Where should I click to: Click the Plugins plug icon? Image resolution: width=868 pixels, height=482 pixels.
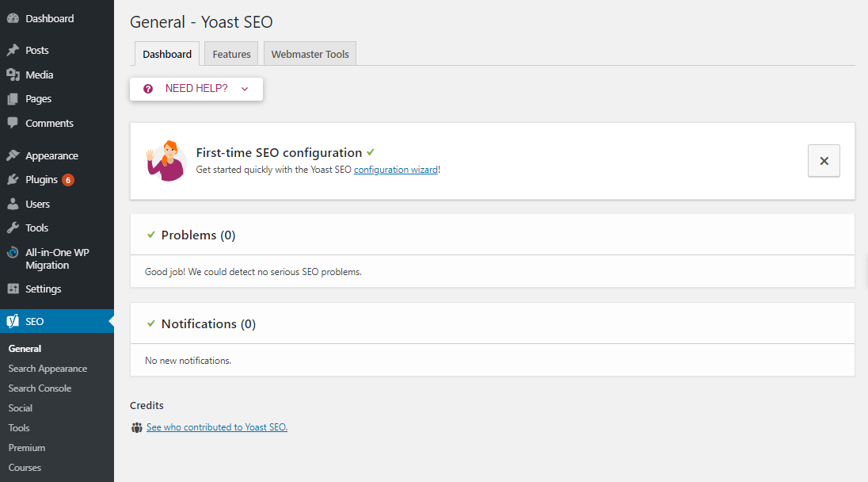[13, 179]
